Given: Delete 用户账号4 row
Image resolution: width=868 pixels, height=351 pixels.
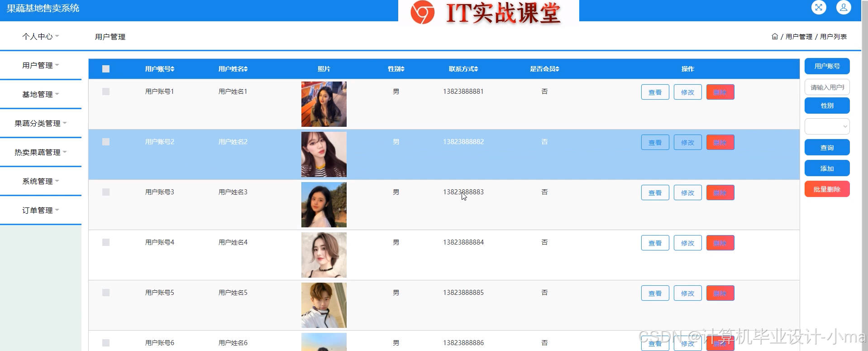Looking at the screenshot, I should tap(720, 243).
